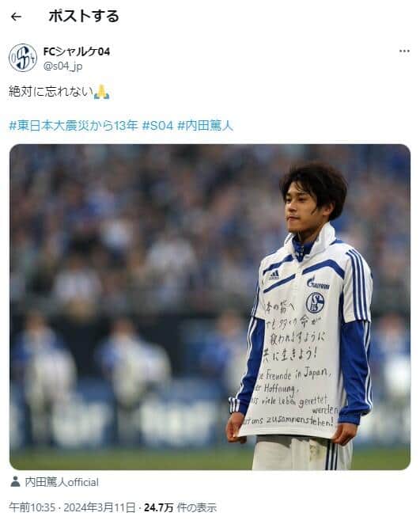
Task: Open the #内田篤人 hashtag
Action: 205,126
